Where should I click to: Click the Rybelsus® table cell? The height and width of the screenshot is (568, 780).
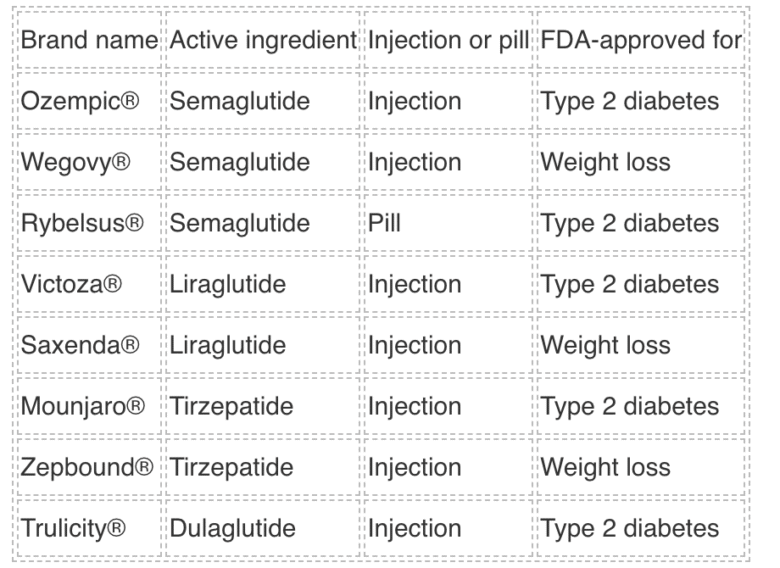coord(82,223)
